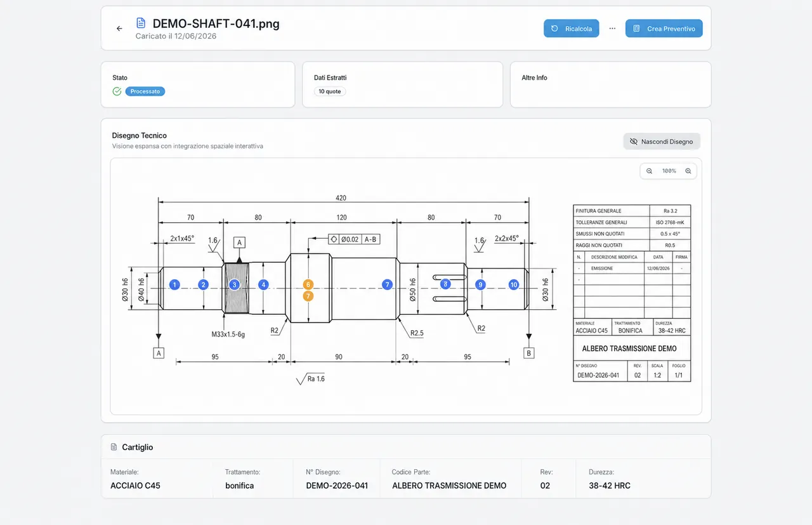The height and width of the screenshot is (525, 812).
Task: Click the ISO 2768-mK tolerance cell
Action: pyautogui.click(x=670, y=222)
